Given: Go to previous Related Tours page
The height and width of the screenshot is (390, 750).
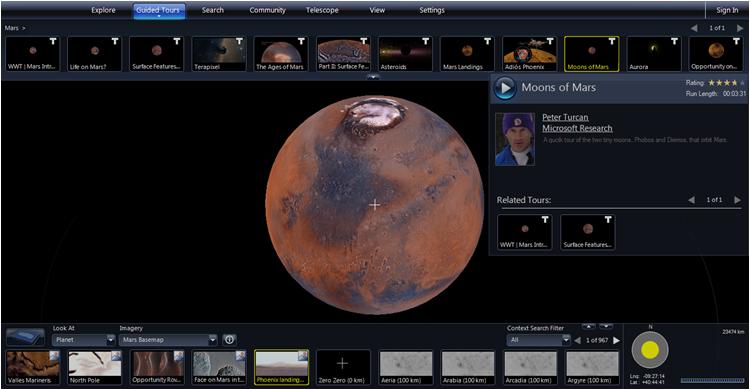Looking at the screenshot, I should click(x=691, y=200).
